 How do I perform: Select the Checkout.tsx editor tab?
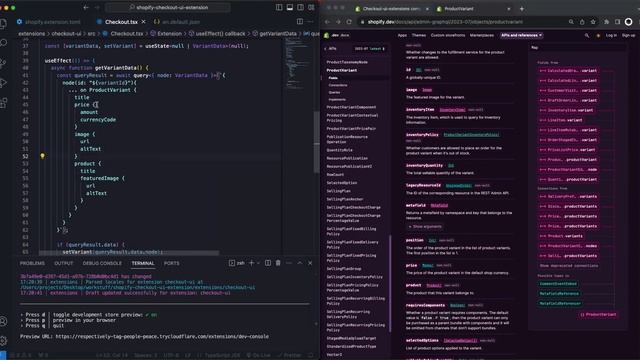[x=121, y=22]
